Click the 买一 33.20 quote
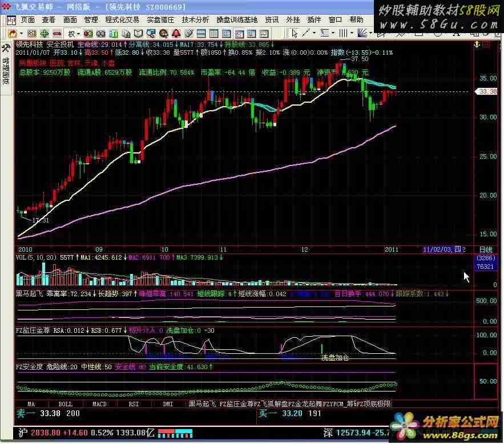Viewport: 504px width, 444px height. (291, 414)
